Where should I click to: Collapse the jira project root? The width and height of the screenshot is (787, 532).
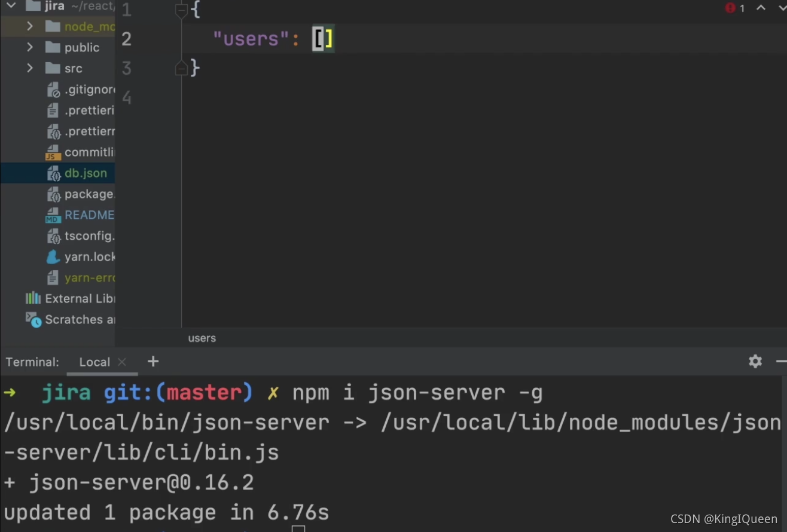pyautogui.click(x=10, y=6)
